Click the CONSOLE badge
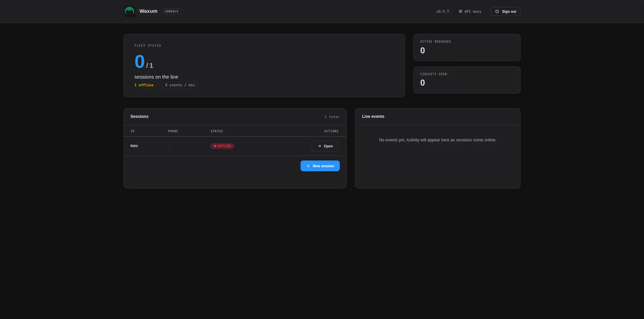644x319 pixels. point(171,11)
